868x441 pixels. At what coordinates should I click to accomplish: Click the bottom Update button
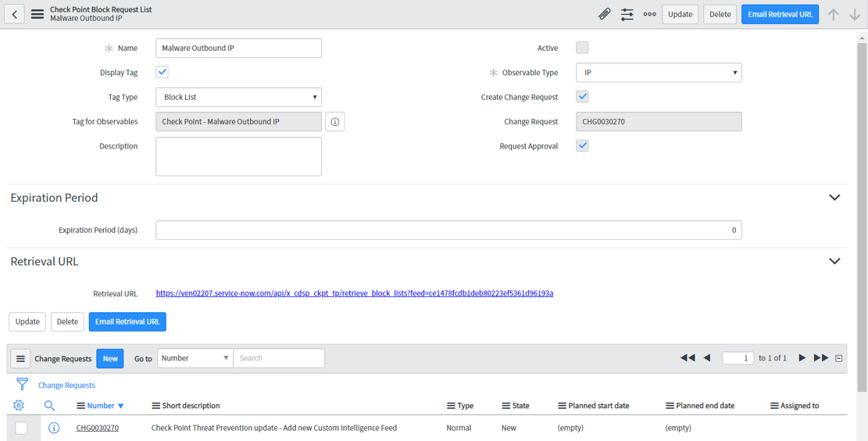click(x=27, y=322)
